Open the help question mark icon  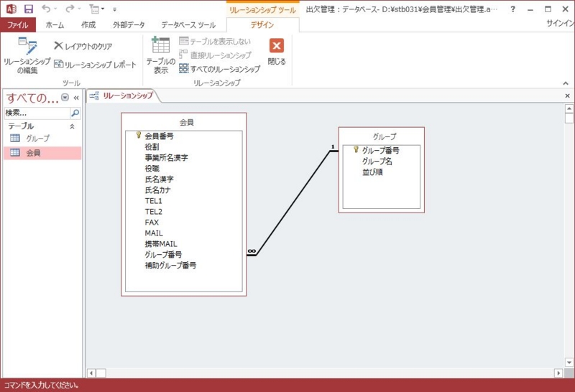512,9
